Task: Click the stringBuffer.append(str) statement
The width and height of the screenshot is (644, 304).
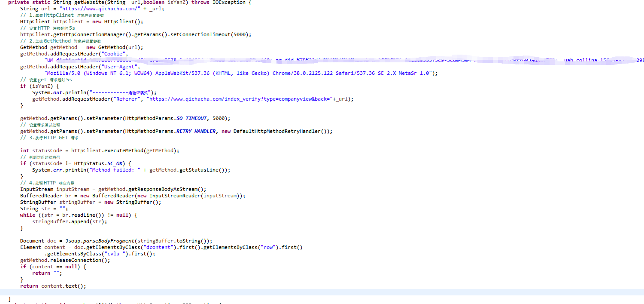Action: [70, 221]
